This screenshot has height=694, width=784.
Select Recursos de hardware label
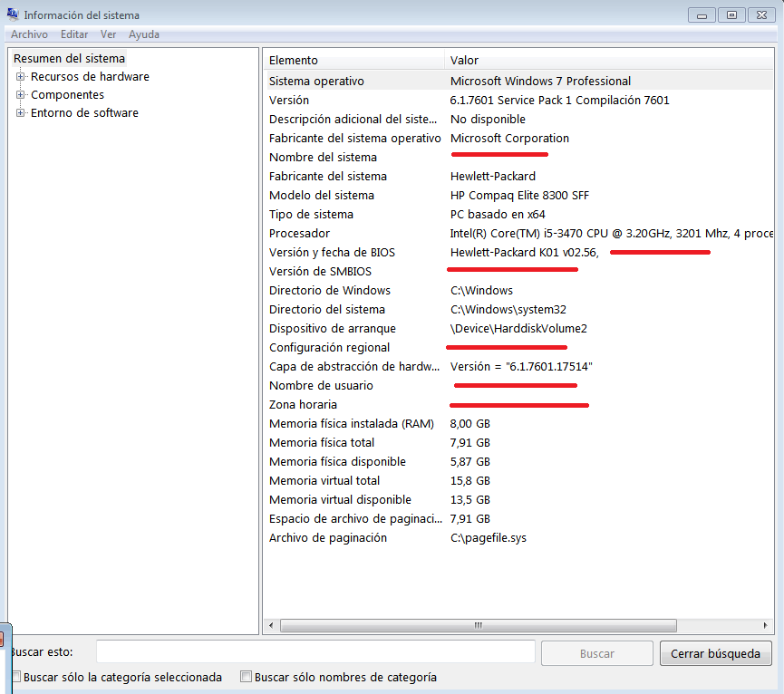(x=90, y=76)
